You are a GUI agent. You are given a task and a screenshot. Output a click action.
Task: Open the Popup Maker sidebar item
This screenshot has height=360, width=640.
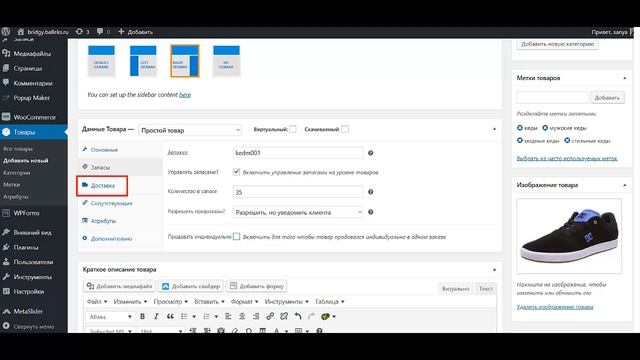tap(33, 98)
